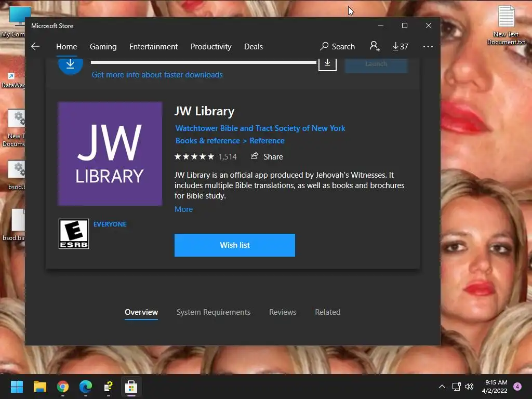This screenshot has height=399, width=532.
Task: Click the "JW Library" app title
Action: (x=204, y=111)
